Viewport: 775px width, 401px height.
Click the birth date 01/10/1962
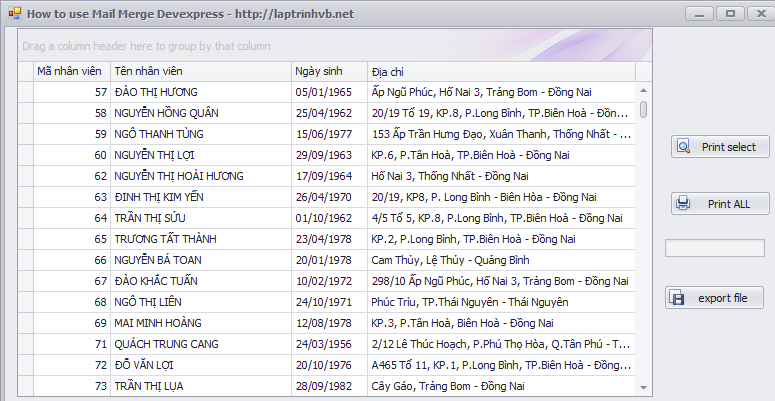point(330,218)
